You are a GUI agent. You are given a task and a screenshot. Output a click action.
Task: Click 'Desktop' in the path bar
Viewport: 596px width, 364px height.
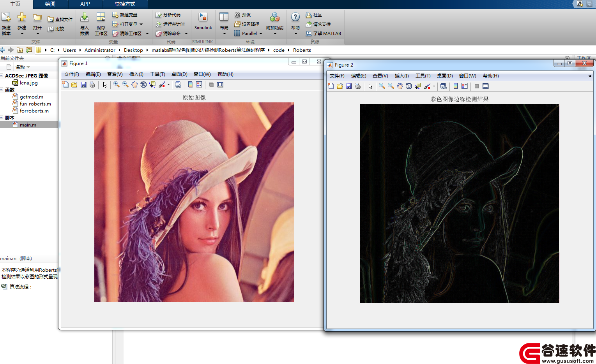click(133, 50)
